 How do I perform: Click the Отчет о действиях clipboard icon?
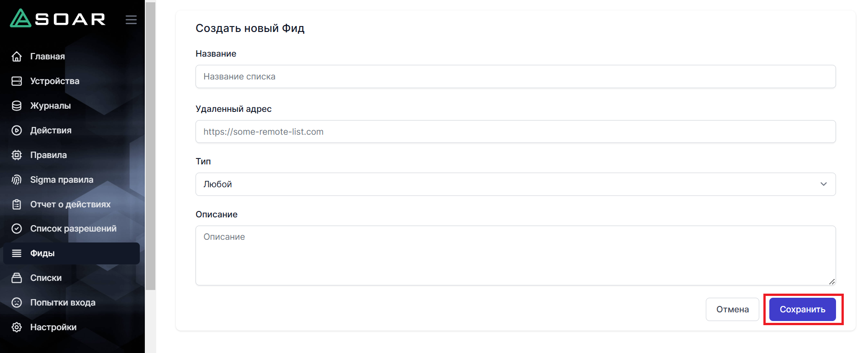pos(17,205)
